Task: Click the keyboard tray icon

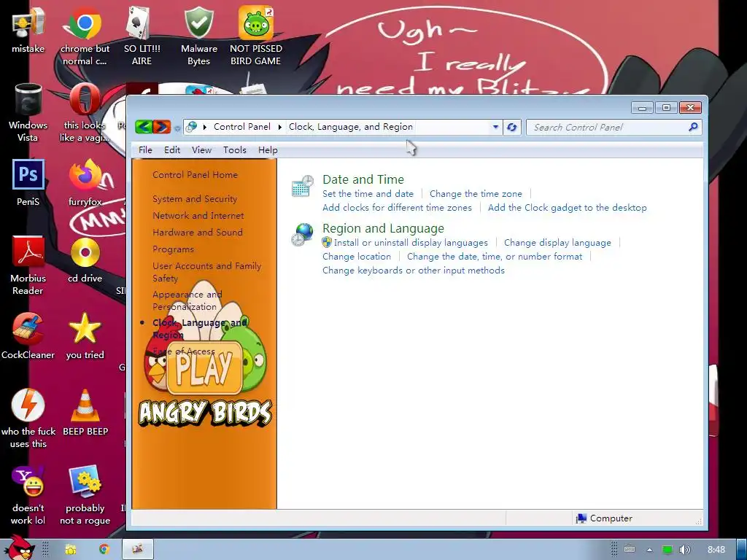Action: [630, 549]
